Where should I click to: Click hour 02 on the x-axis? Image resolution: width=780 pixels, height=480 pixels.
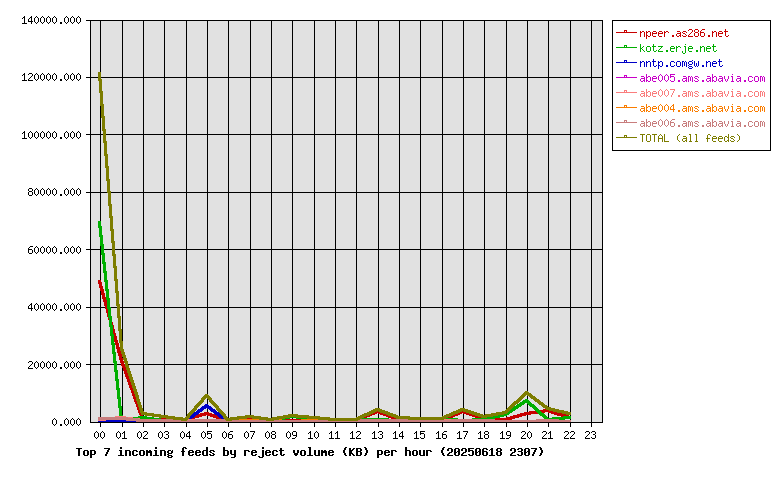[143, 435]
